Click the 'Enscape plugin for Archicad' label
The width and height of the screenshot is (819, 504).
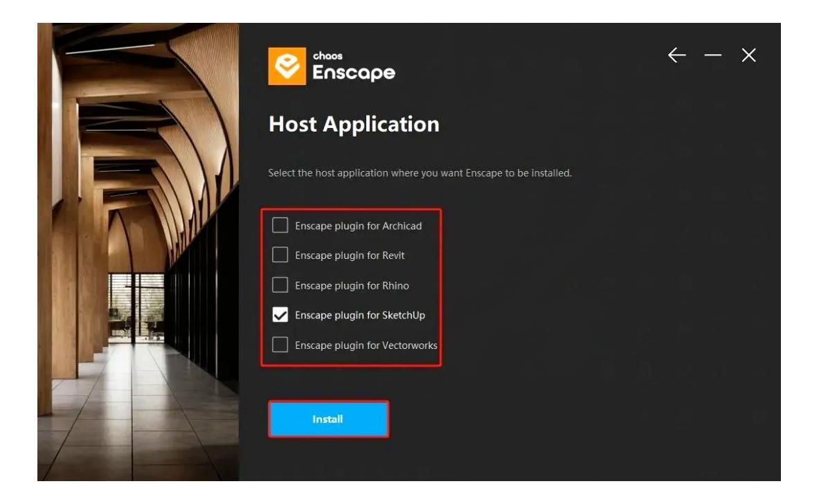click(359, 226)
